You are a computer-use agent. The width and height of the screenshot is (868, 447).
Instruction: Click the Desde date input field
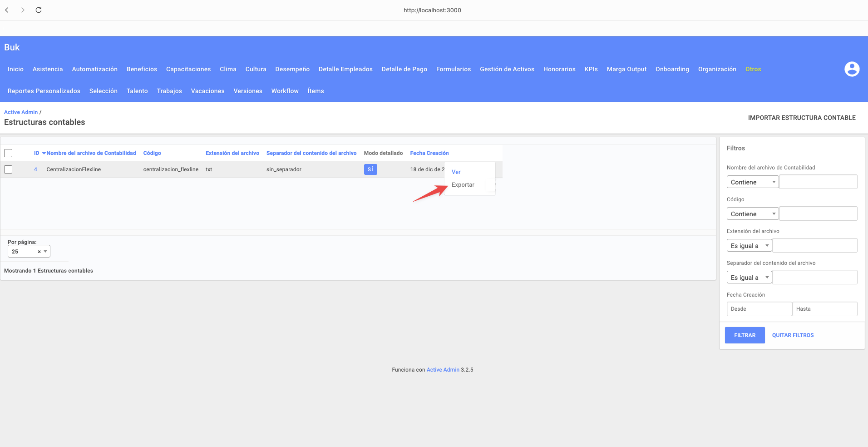(759, 309)
